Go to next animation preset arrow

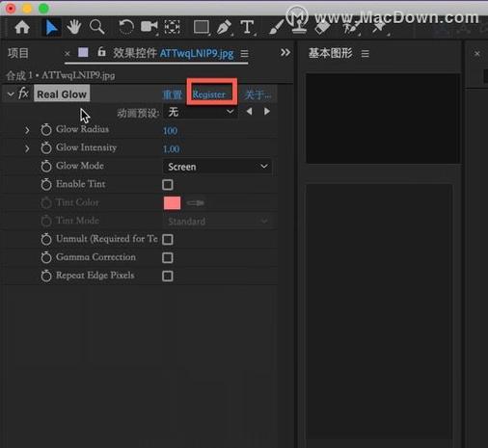[267, 112]
